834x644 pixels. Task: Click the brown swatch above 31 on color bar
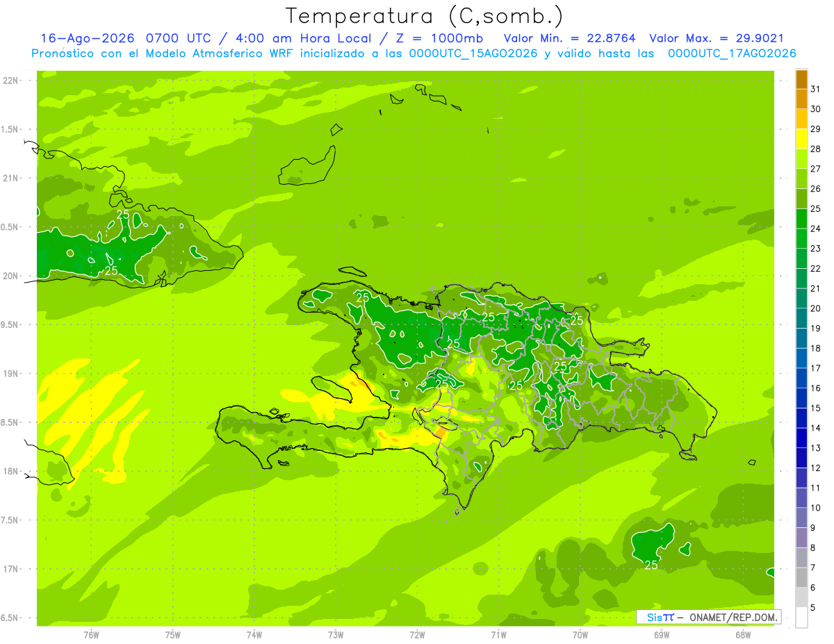[801, 80]
